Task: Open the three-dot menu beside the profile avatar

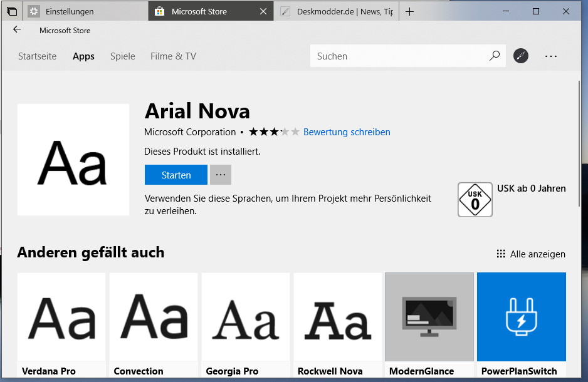Action: 550,56
